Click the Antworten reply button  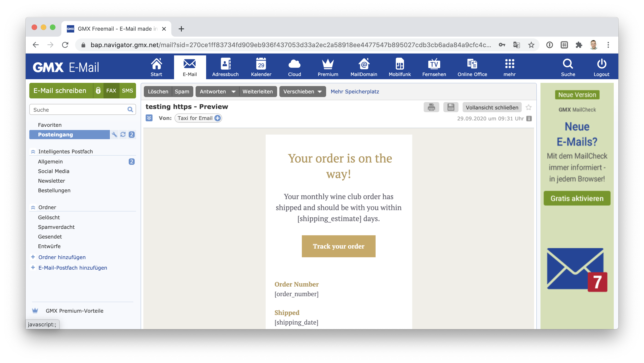click(x=213, y=92)
